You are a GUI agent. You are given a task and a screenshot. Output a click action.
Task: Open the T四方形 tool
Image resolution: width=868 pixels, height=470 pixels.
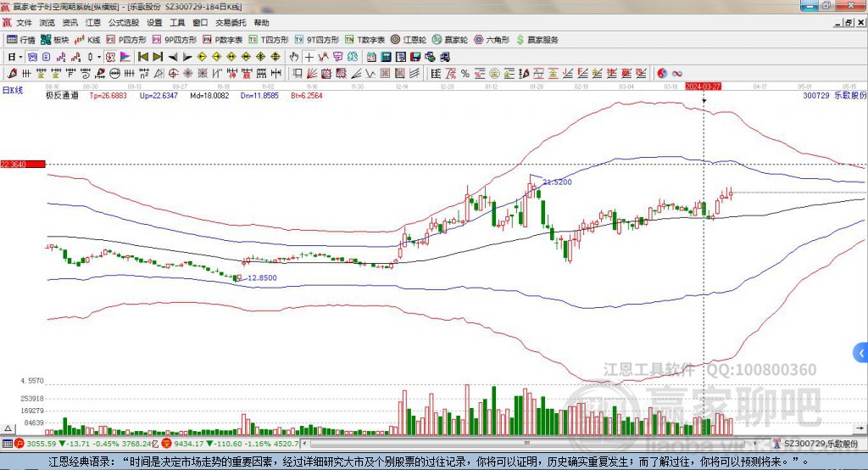click(269, 40)
